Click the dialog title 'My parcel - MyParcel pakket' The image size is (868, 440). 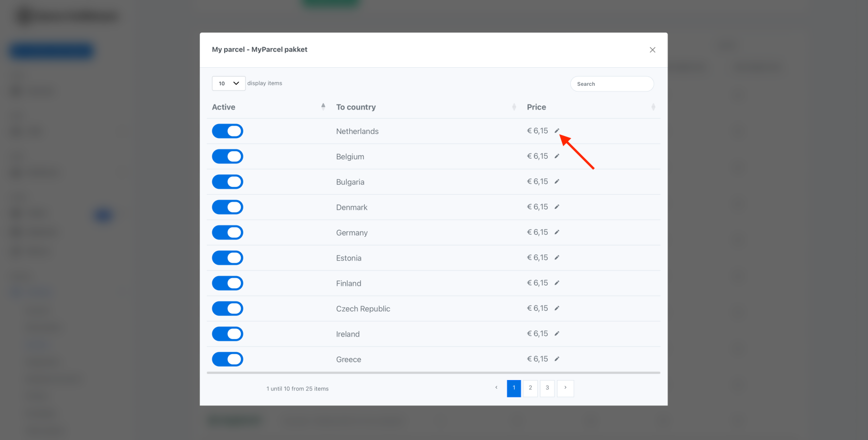click(x=259, y=50)
